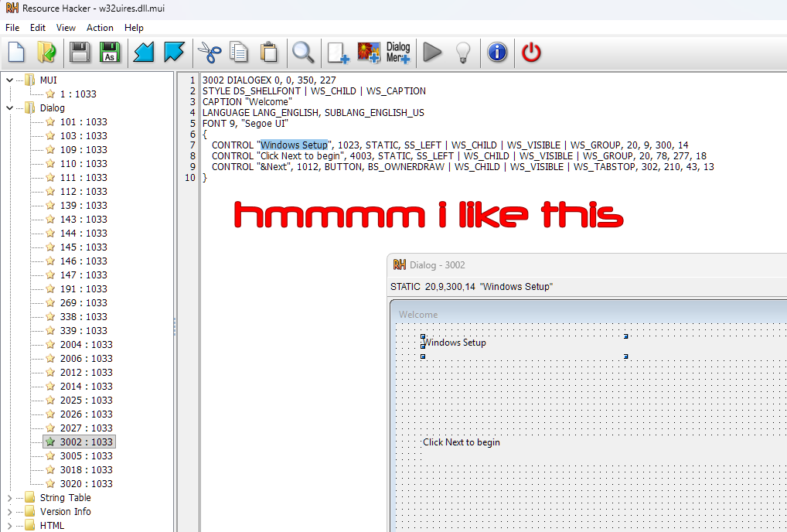
Task: Collapse the Dialog tree folder
Action: click(9, 108)
